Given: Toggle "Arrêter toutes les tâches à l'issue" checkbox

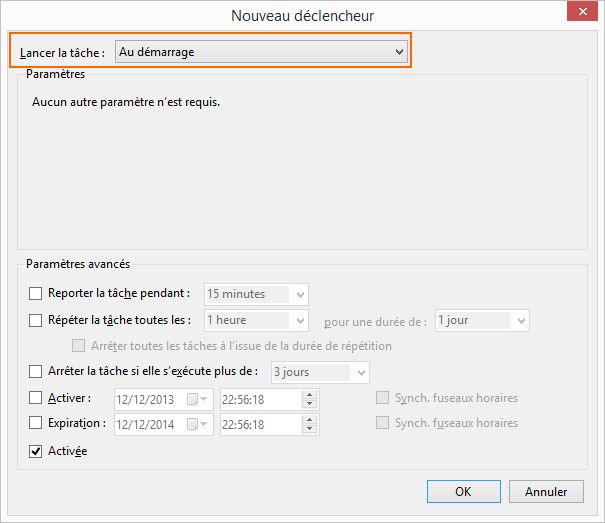Looking at the screenshot, I should (x=78, y=345).
